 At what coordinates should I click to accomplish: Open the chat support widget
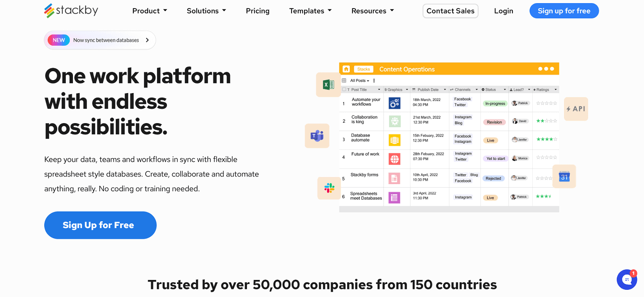627,279
